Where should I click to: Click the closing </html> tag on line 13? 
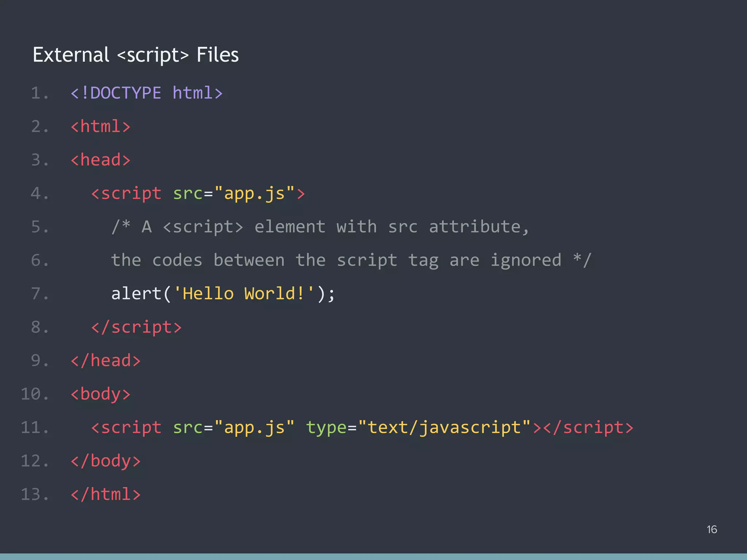click(x=105, y=494)
